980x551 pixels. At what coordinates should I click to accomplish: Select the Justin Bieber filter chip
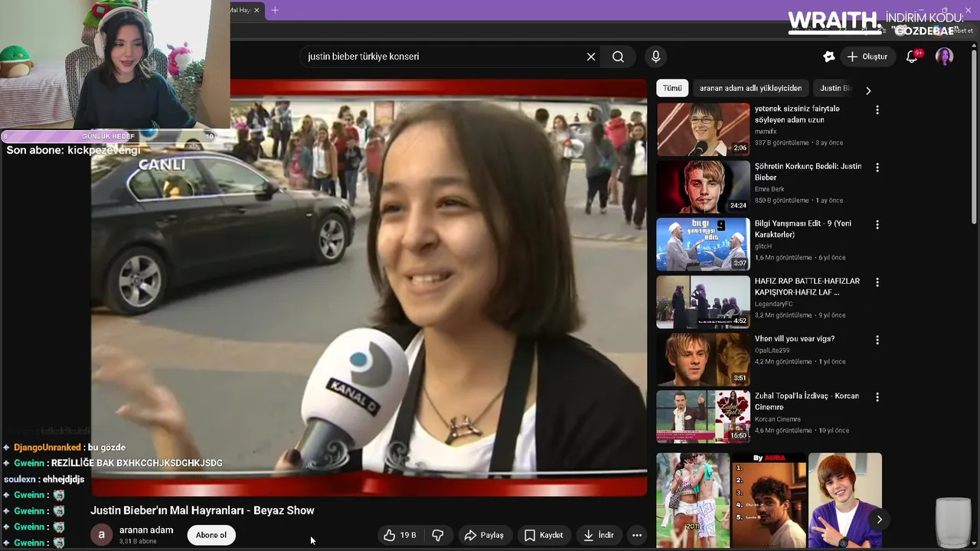(835, 88)
